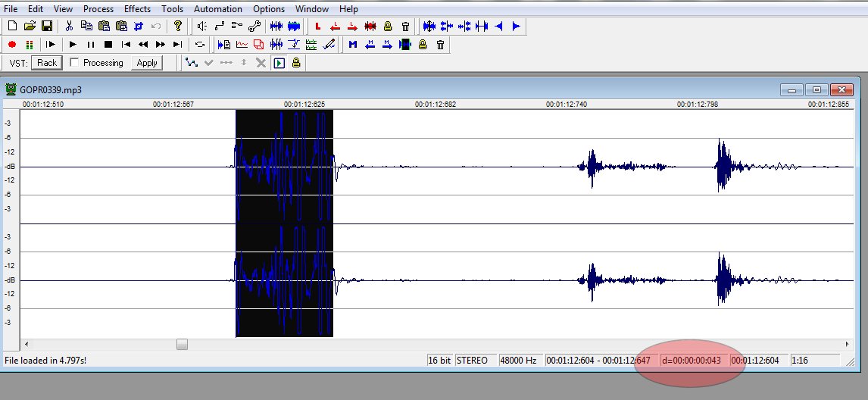Rewind the audio

click(143, 45)
